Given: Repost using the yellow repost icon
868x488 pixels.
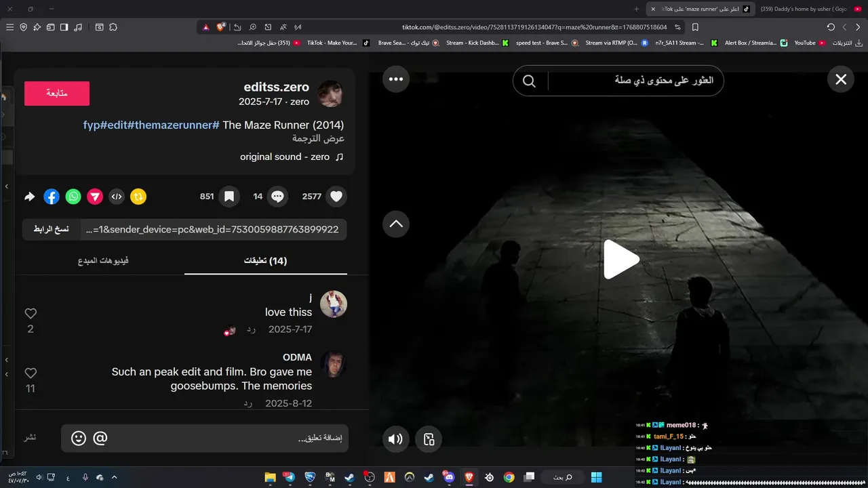Looking at the screenshot, I should [x=138, y=197].
